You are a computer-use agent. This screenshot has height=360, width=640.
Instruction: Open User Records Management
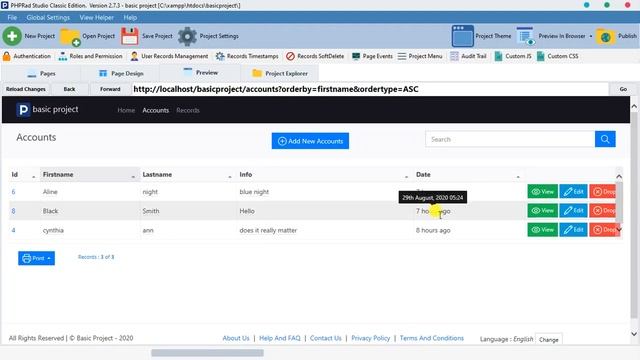coord(169,56)
